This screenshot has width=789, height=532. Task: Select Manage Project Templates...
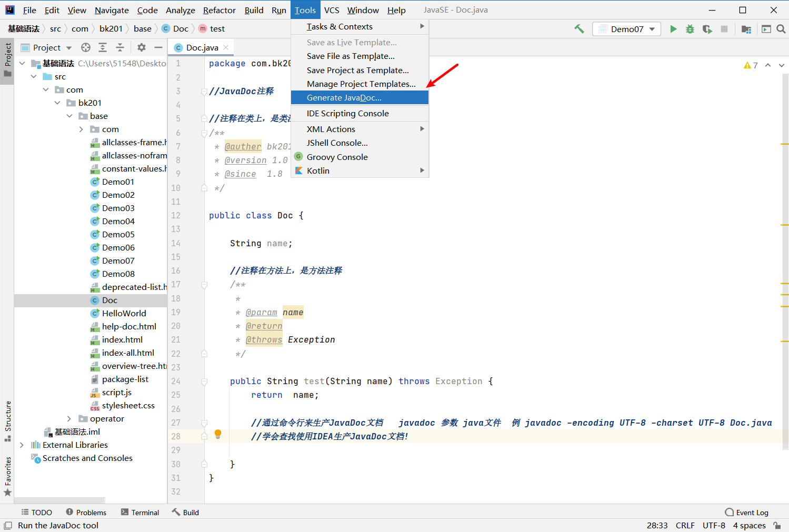pyautogui.click(x=360, y=84)
